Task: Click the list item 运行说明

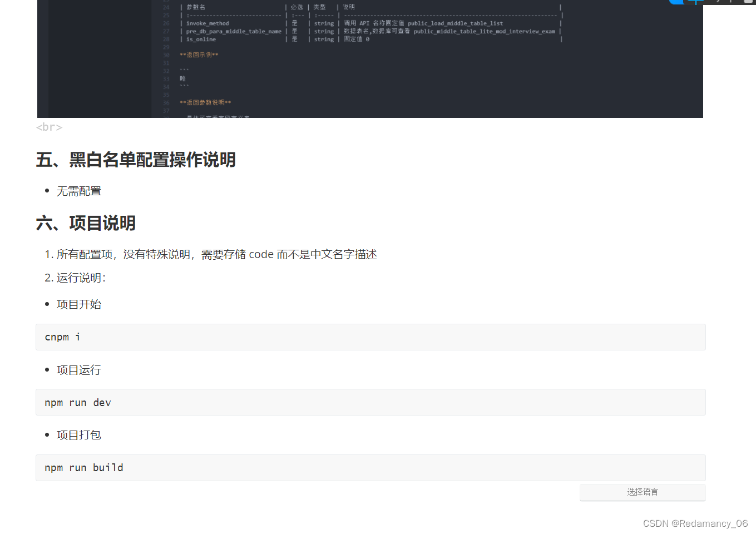Action: [x=81, y=278]
